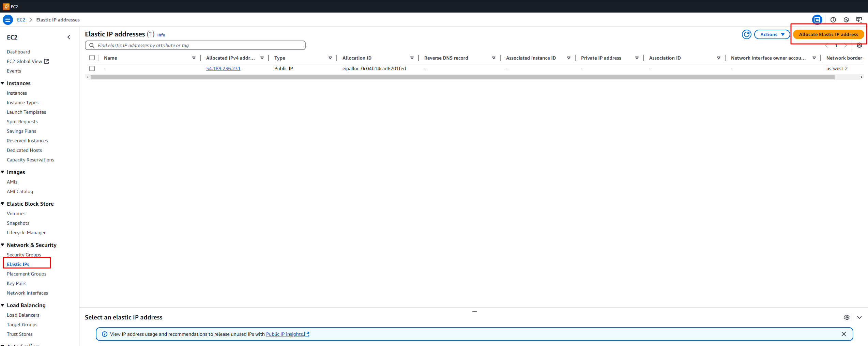Click the Network border group column header
The width and height of the screenshot is (868, 346).
pyautogui.click(x=845, y=58)
